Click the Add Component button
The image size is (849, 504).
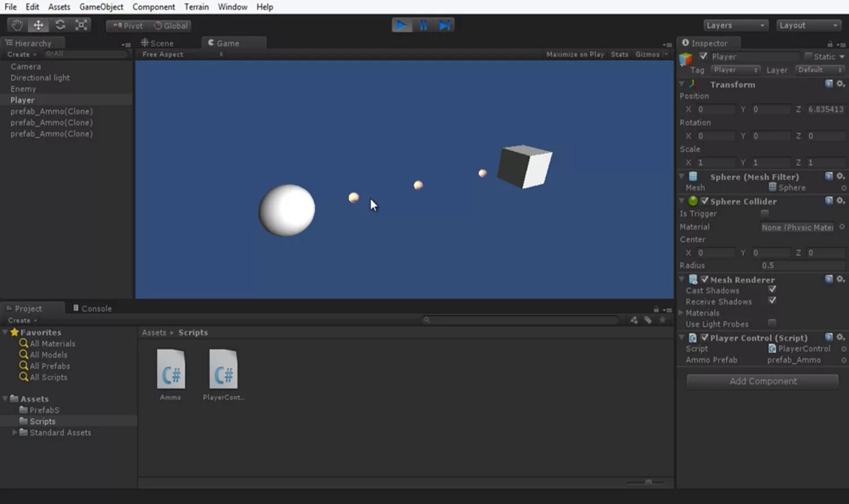(762, 381)
